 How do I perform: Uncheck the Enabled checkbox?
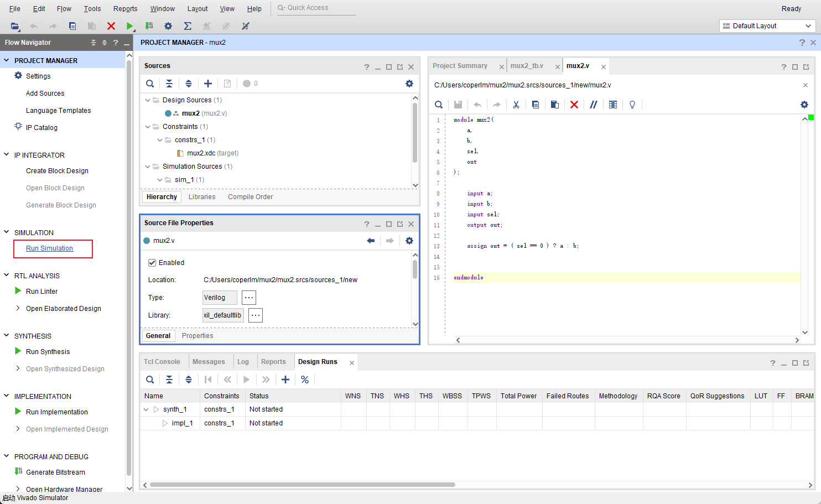[152, 263]
